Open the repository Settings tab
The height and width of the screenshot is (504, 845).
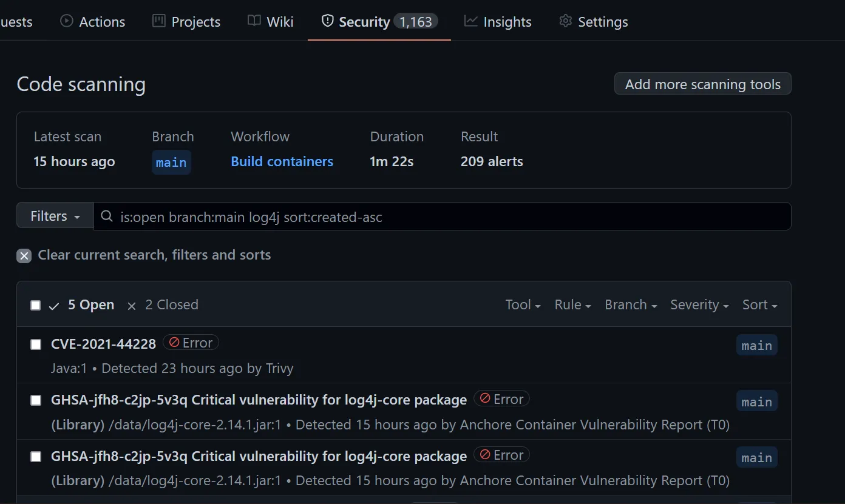click(x=593, y=22)
